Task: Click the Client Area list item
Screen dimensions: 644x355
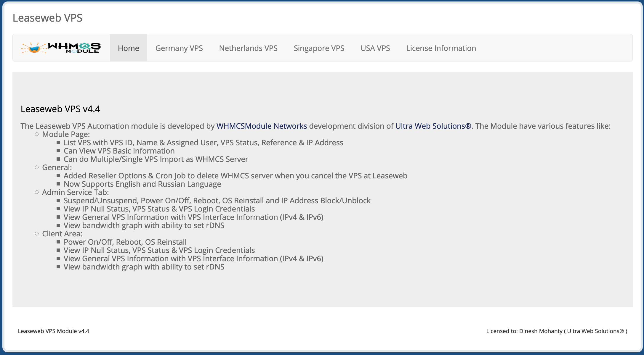Action: click(x=62, y=233)
